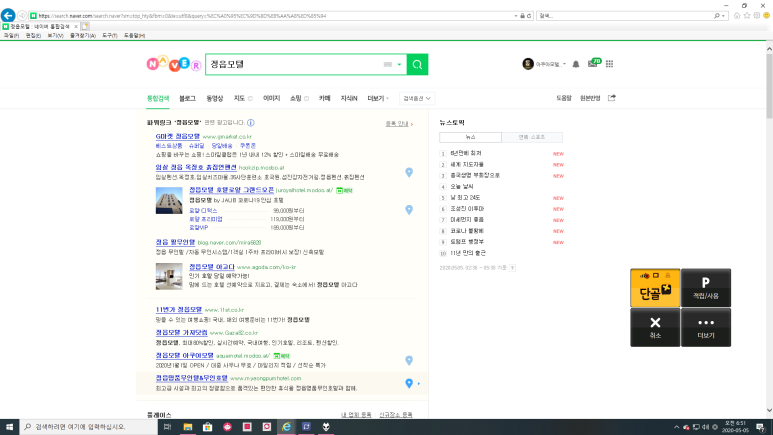Expand the 더보기 tab dropdown
773x435 pixels.
pyautogui.click(x=378, y=99)
